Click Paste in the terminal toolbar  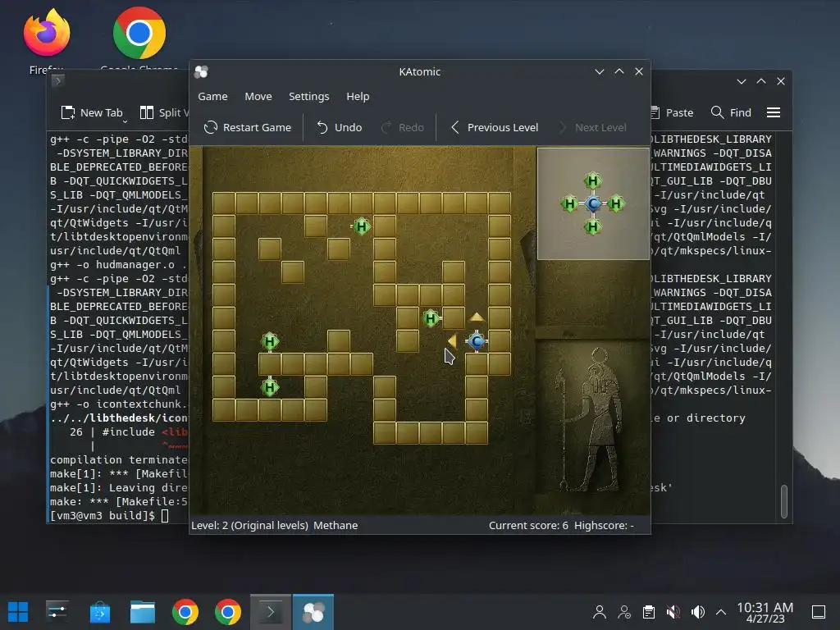672,112
